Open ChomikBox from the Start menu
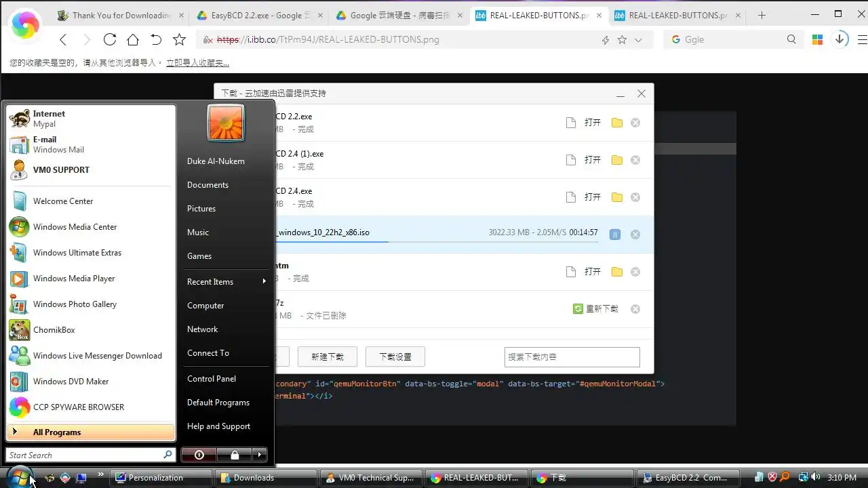The height and width of the screenshot is (488, 868). 90,330
